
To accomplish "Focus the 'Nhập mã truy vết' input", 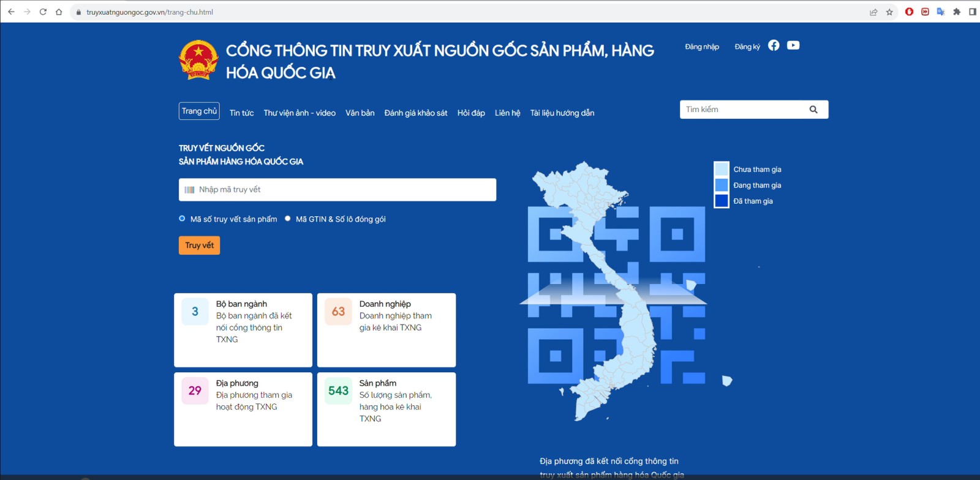I will click(x=337, y=190).
